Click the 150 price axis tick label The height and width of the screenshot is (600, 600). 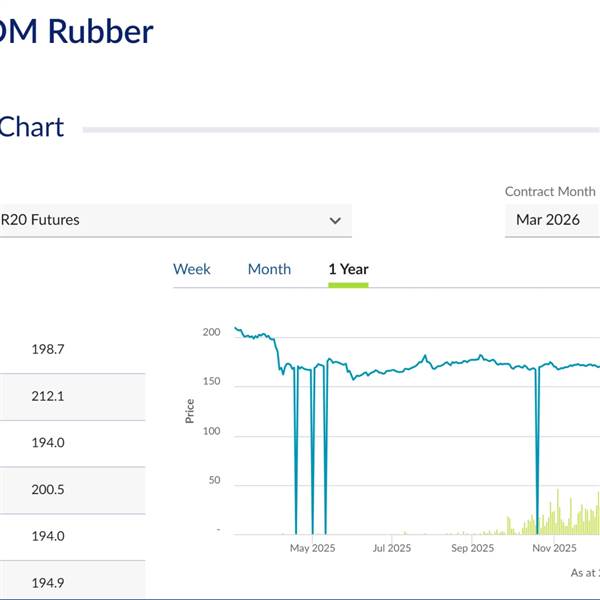point(212,382)
